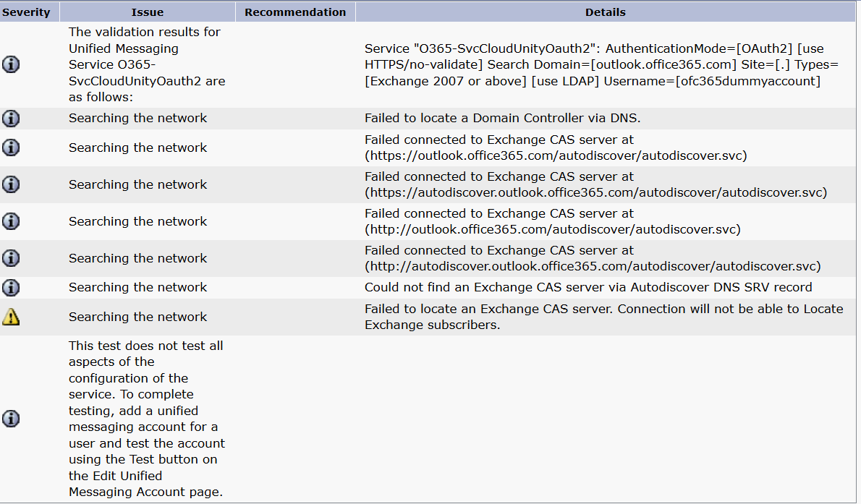Select the Recommendation column header
861x504 pixels.
tap(294, 12)
